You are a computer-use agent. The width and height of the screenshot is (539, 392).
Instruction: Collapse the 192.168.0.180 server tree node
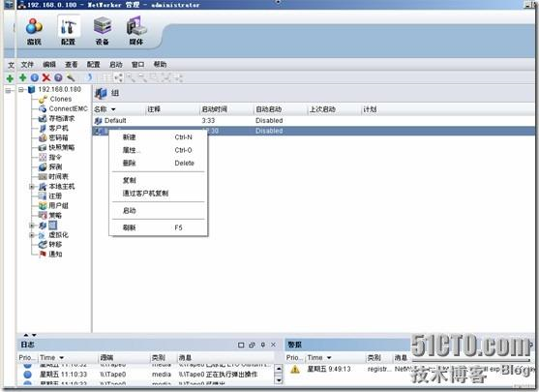[21, 89]
